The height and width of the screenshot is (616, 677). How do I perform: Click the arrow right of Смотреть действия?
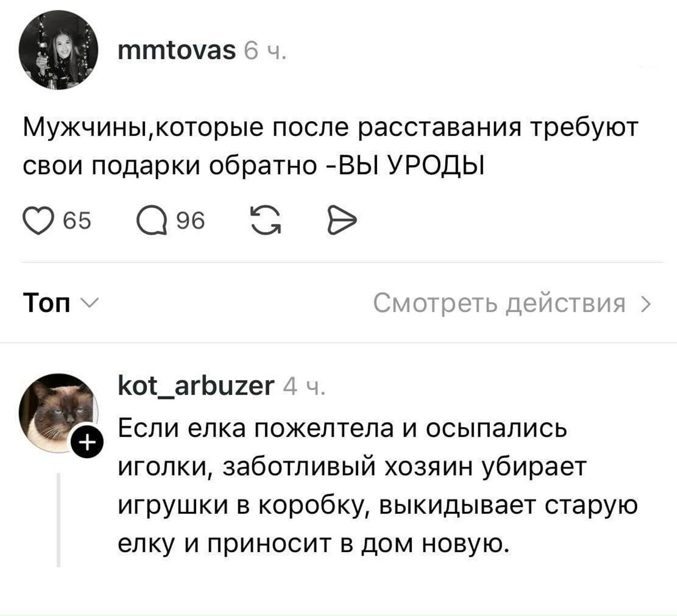point(646,304)
